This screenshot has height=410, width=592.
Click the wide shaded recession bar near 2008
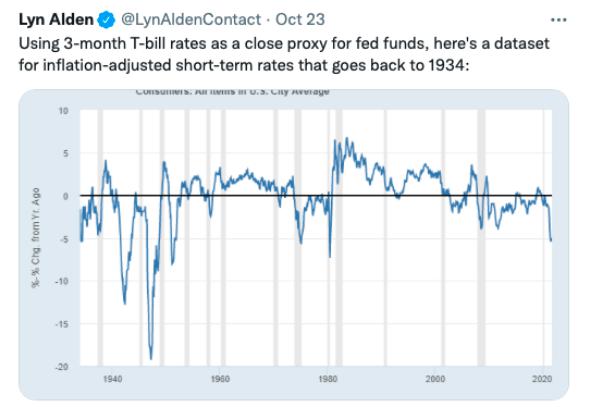pos(481,238)
